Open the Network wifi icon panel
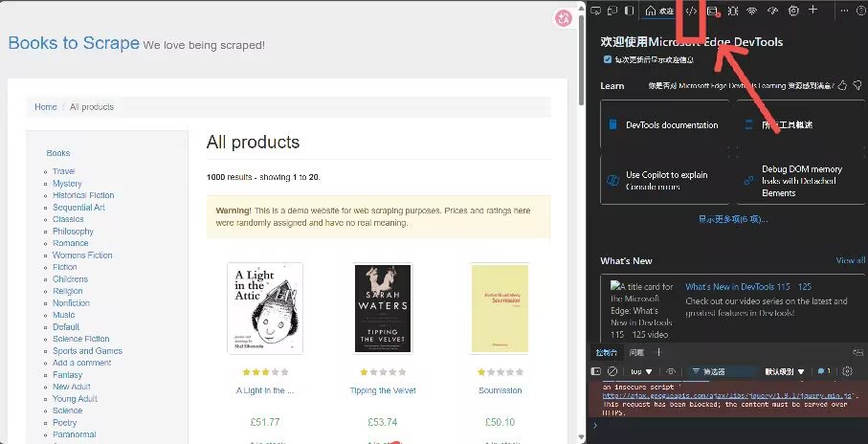Image resolution: width=868 pixels, height=444 pixels. [x=752, y=11]
